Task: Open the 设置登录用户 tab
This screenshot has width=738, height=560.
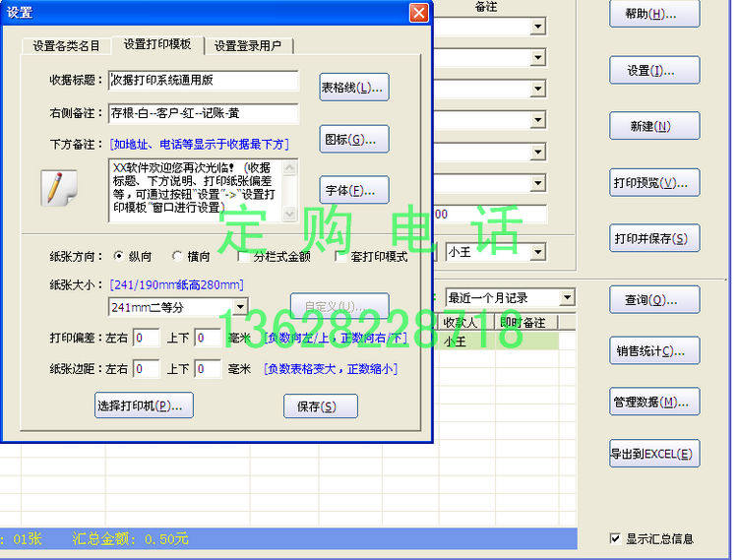Action: pyautogui.click(x=248, y=46)
